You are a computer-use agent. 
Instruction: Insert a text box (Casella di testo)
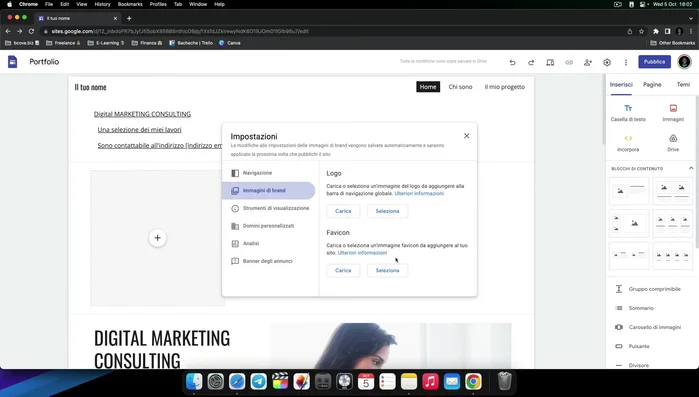[x=628, y=113]
